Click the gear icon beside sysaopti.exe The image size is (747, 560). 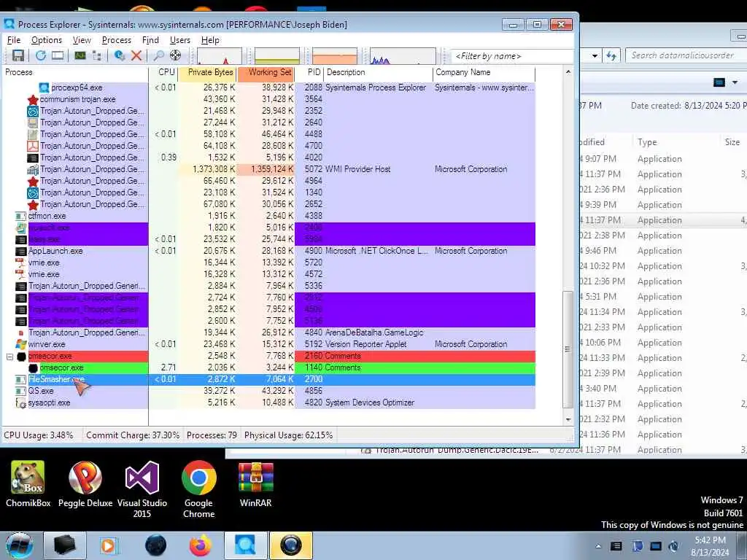(21, 402)
